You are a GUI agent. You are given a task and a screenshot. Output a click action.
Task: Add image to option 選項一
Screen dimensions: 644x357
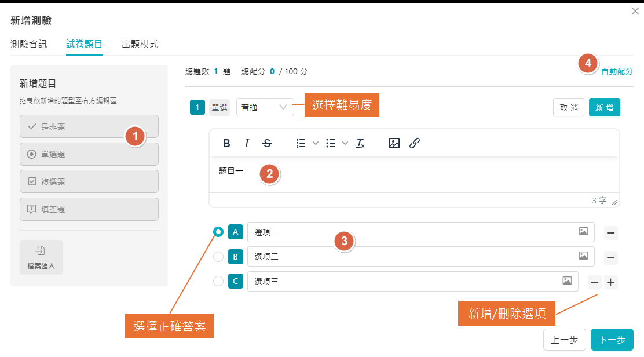click(583, 231)
